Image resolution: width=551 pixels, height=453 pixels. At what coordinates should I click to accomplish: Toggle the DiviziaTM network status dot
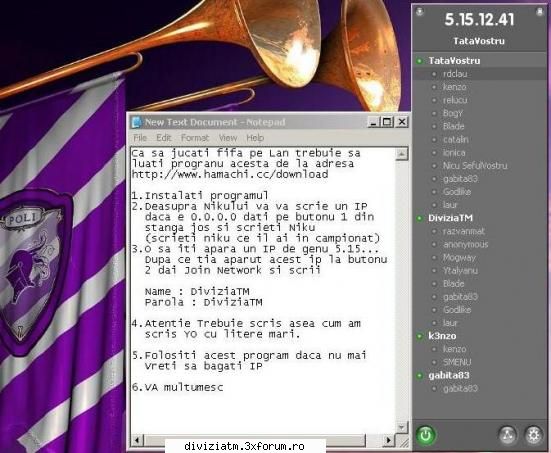tap(419, 218)
